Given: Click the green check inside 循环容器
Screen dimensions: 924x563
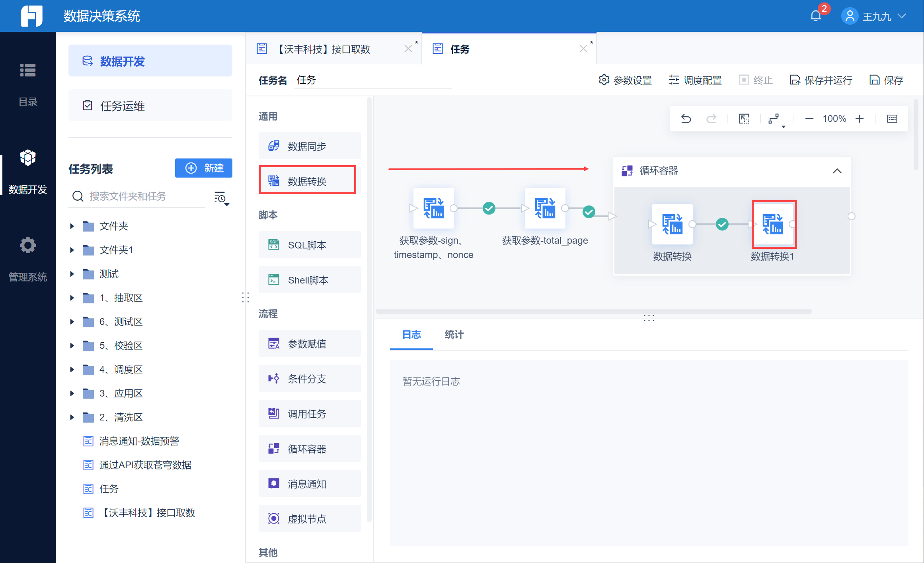Looking at the screenshot, I should [x=722, y=224].
